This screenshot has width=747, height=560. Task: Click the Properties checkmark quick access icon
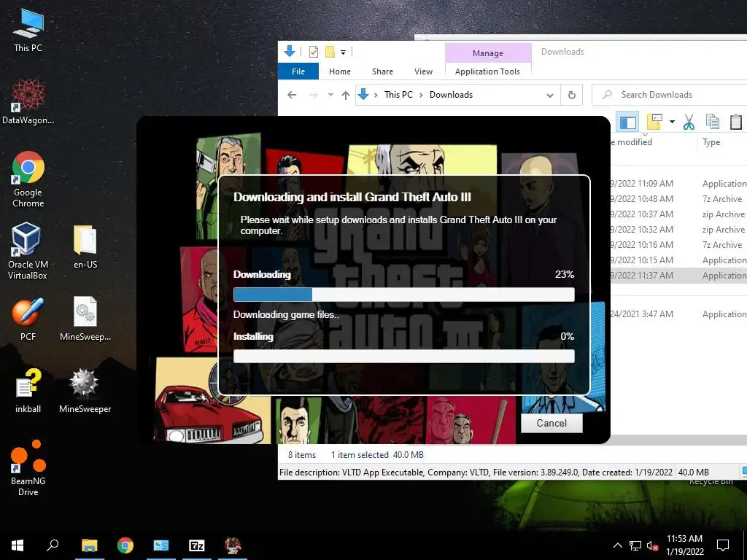point(313,52)
